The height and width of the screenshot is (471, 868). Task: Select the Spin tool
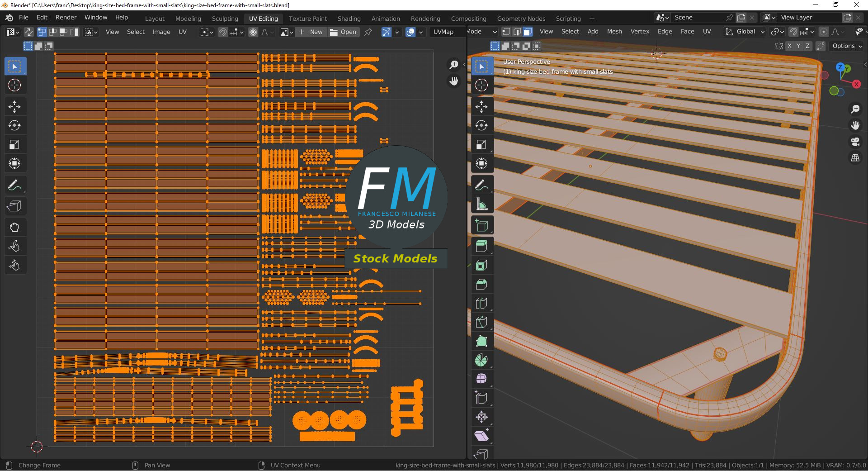[481, 360]
